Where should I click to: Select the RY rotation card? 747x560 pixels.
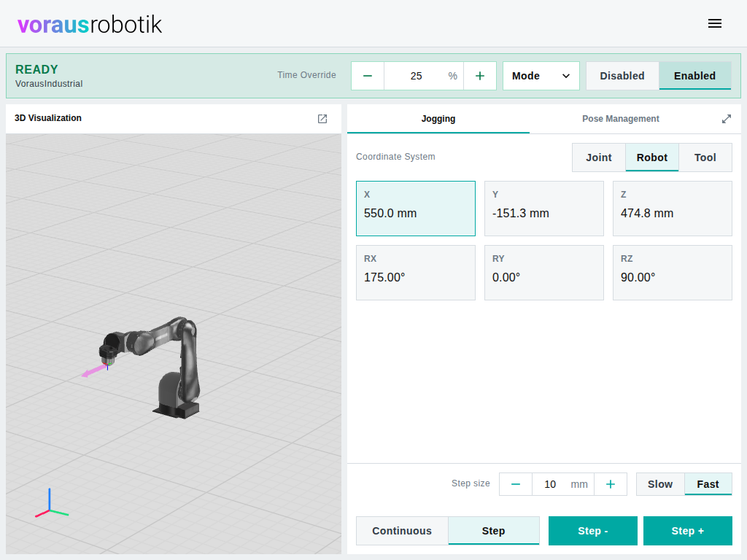(544, 273)
